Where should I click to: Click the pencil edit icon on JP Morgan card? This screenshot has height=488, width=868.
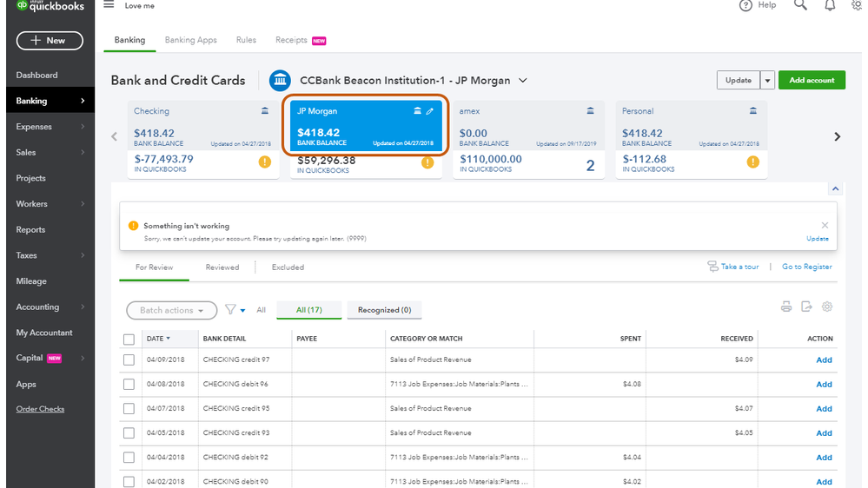(x=429, y=111)
